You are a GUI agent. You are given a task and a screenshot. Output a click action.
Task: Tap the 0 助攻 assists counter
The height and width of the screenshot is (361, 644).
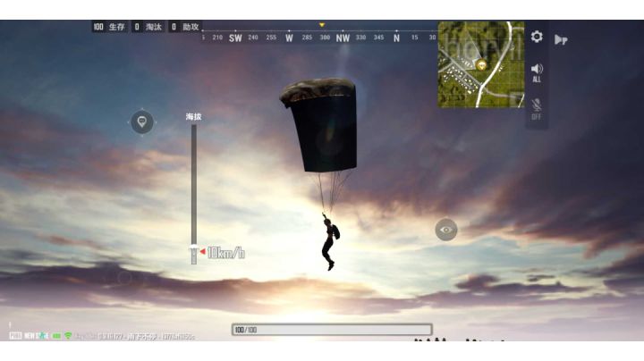click(x=185, y=27)
